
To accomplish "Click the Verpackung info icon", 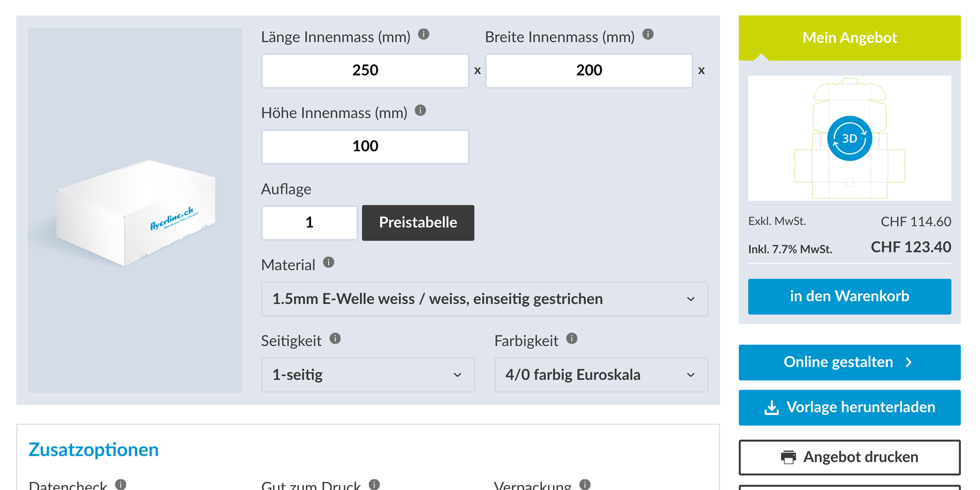I will pos(585,484).
